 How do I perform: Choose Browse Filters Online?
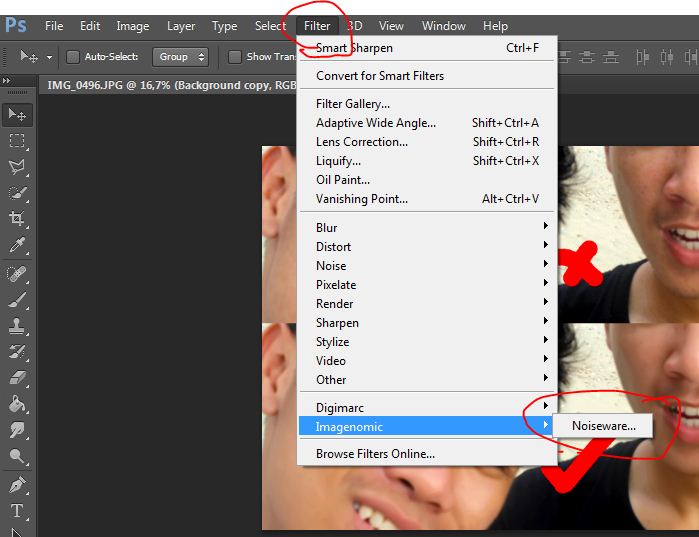coord(428,454)
